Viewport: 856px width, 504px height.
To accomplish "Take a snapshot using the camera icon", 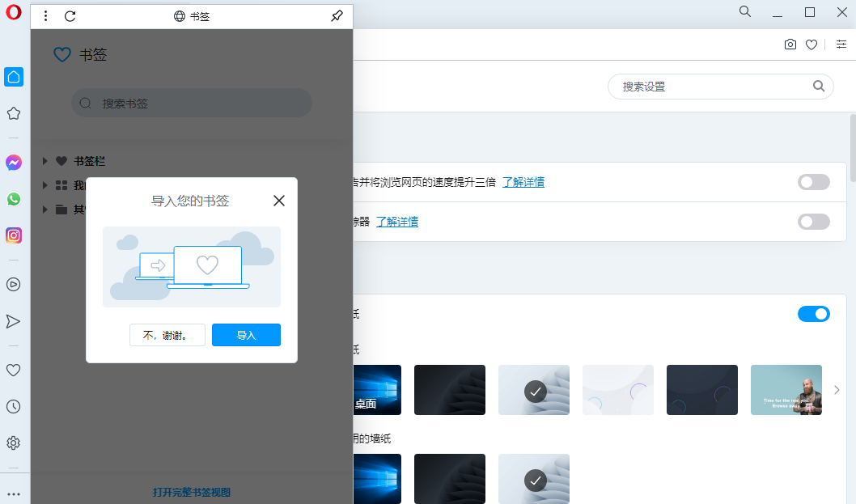I will (790, 44).
